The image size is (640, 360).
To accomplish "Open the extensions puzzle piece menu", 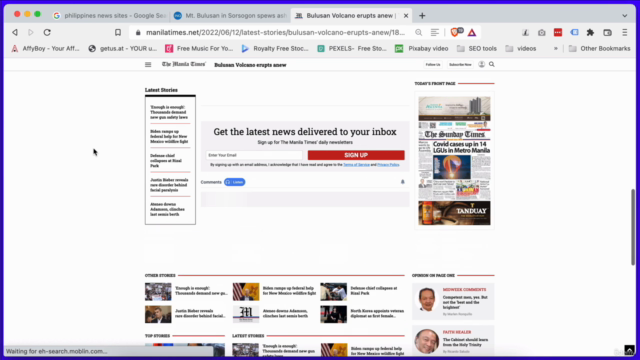I will (591, 32).
